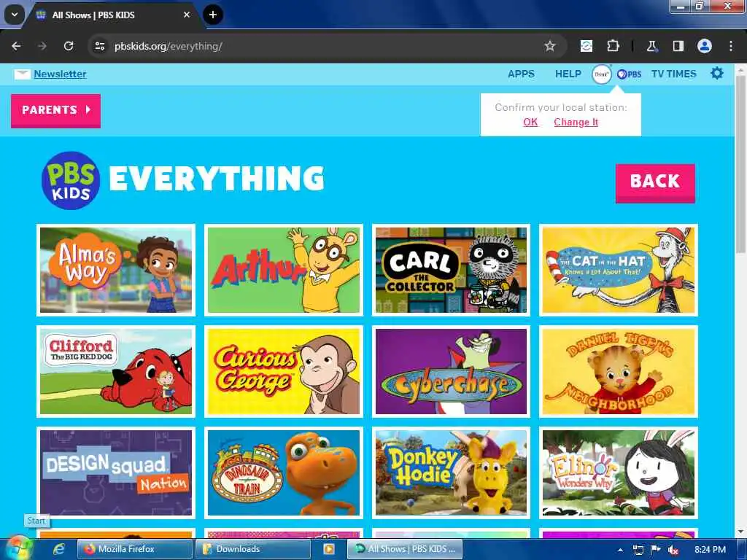Open APPS in the top navigation
Viewport: 747px width, 560px height.
(521, 74)
